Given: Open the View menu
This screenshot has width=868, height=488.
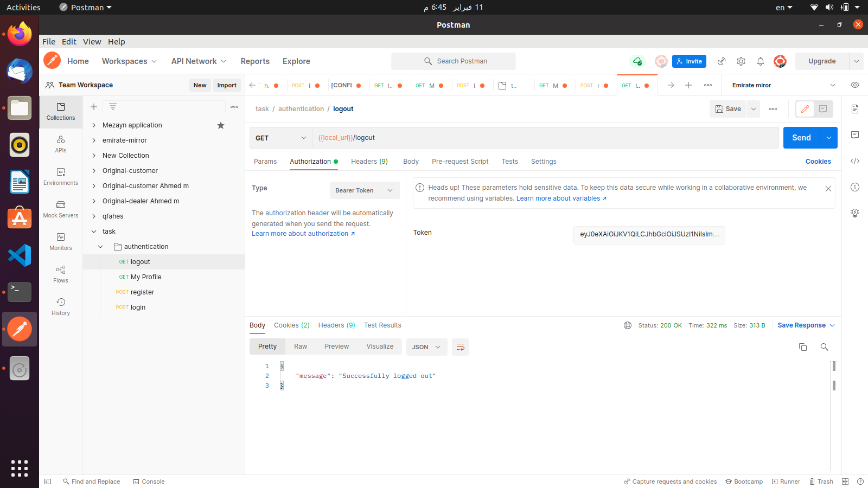Looking at the screenshot, I should [92, 42].
